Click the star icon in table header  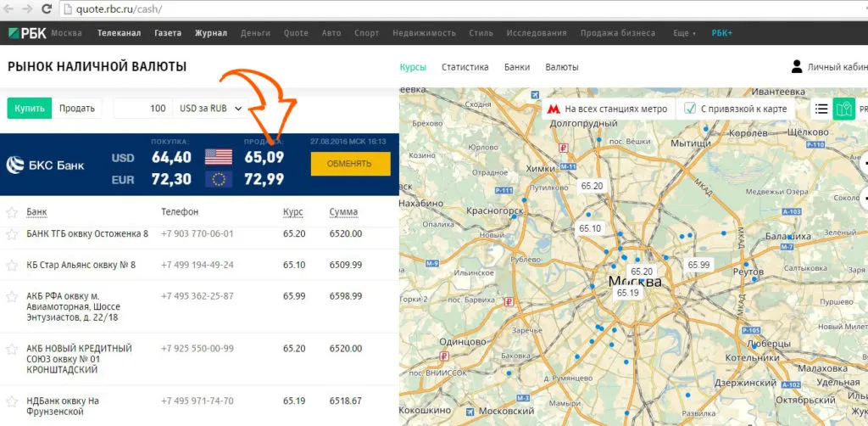coord(12,212)
